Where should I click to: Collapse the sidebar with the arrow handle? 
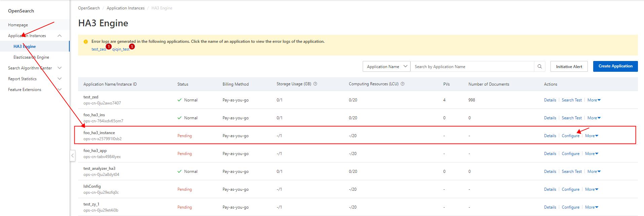click(x=72, y=156)
